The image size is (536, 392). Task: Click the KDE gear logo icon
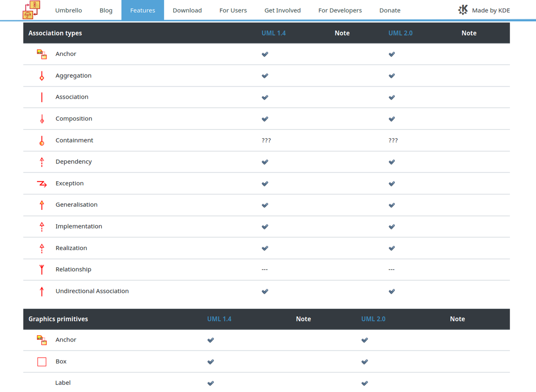463,10
